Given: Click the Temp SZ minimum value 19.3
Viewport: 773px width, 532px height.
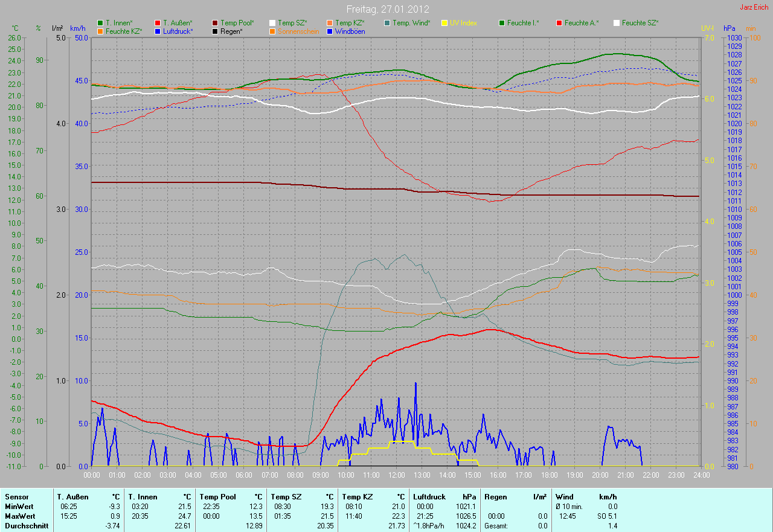Looking at the screenshot, I should 326,507.
